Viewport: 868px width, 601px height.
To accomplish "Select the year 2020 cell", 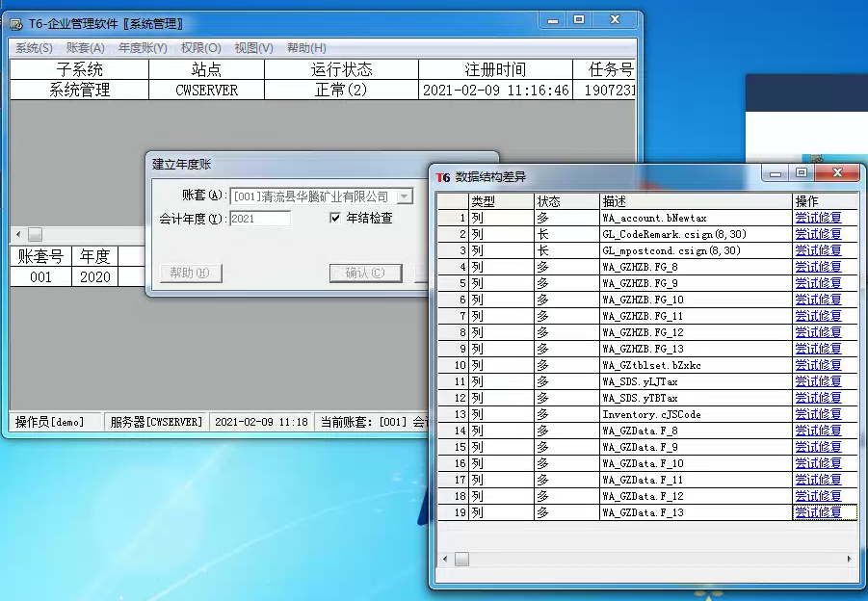I will 94,276.
